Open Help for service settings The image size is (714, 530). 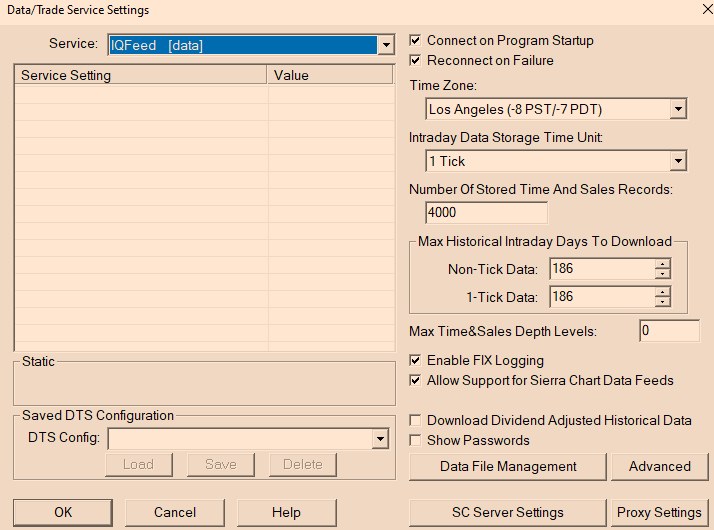point(286,512)
